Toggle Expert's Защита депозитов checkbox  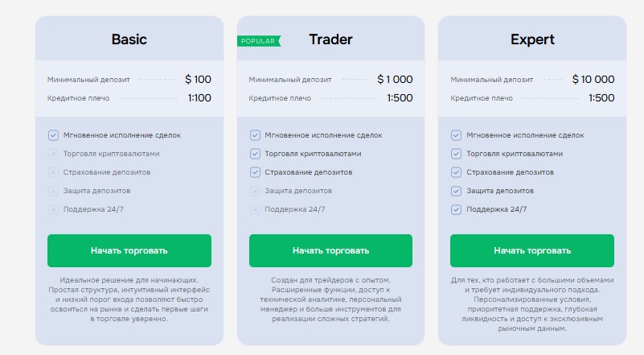tap(456, 191)
